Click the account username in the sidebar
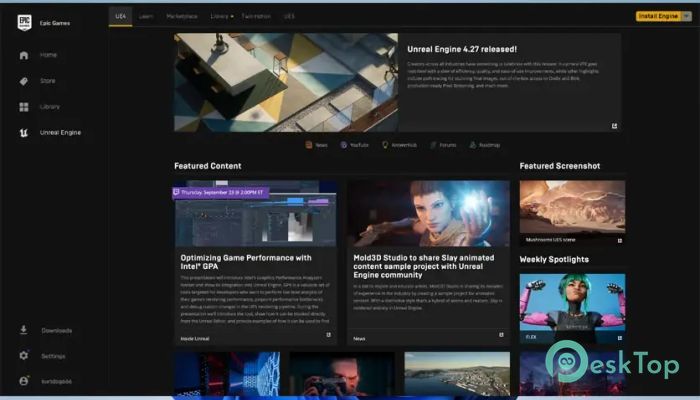Screen dimensions: 700x400 click(56, 381)
